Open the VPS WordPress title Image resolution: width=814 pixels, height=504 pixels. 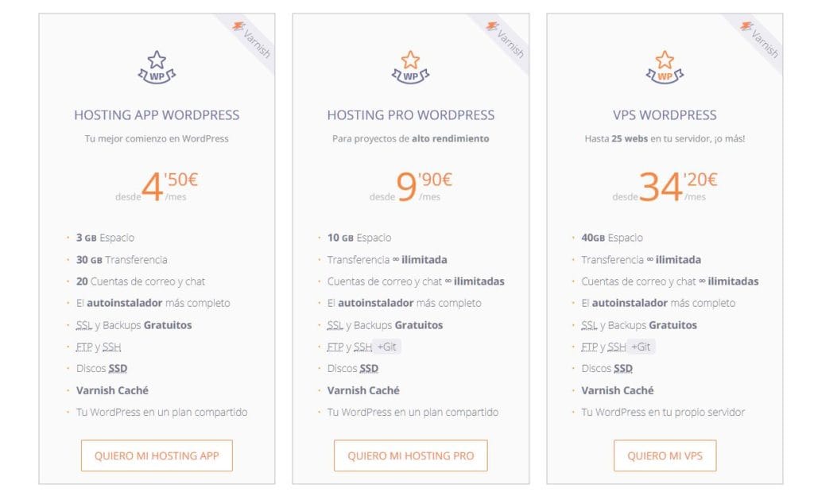pyautogui.click(x=665, y=115)
